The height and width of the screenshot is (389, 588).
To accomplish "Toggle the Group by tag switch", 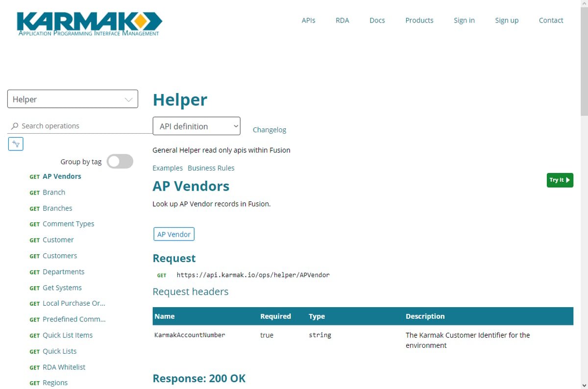I will click(120, 161).
